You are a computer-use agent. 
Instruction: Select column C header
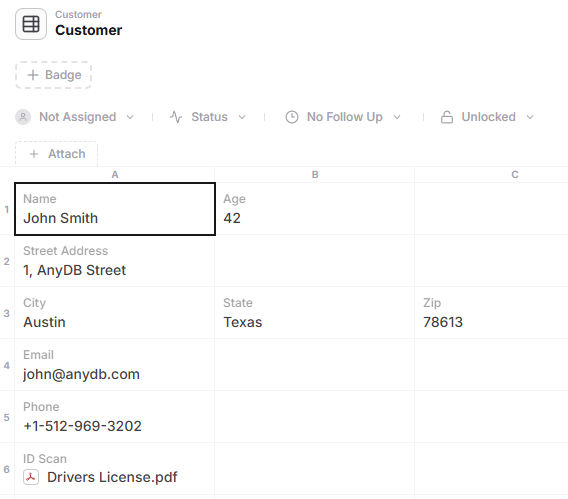click(x=515, y=175)
